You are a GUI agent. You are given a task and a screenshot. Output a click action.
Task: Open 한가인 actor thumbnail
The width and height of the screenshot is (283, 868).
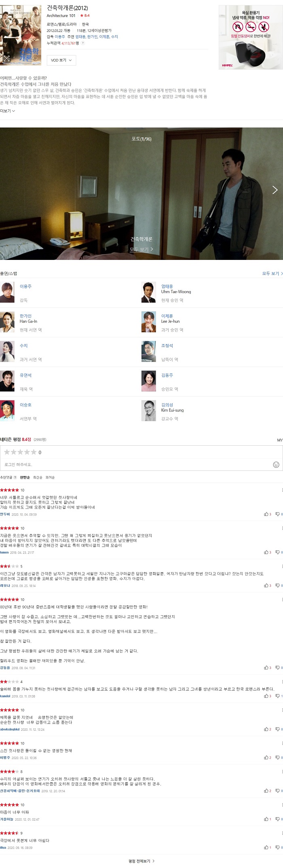7,322
